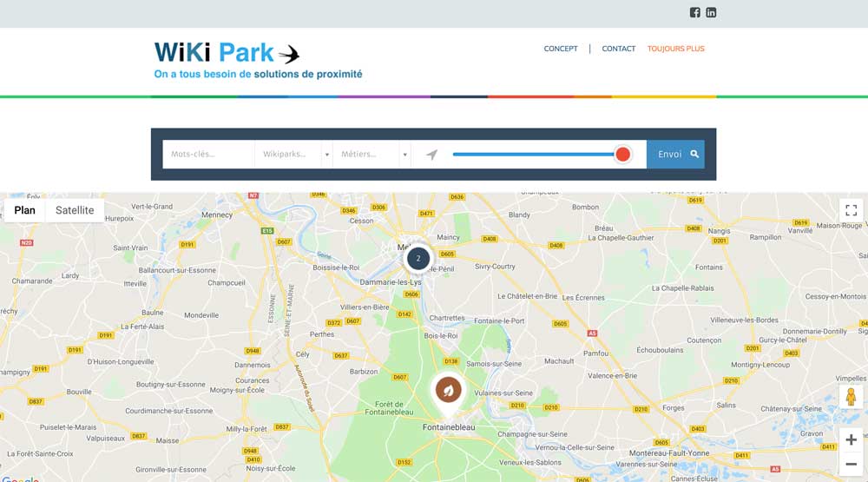
Task: Click the Ballancourt-sur-Essonne map label
Action: pos(177,270)
